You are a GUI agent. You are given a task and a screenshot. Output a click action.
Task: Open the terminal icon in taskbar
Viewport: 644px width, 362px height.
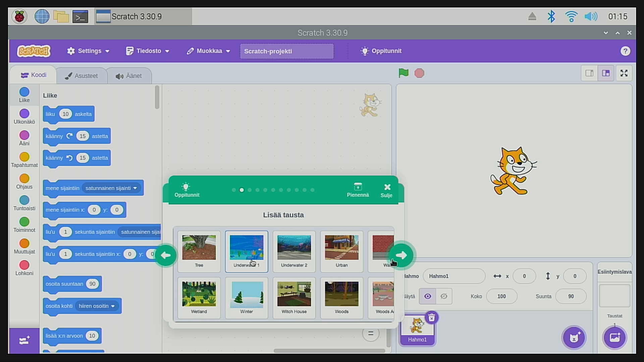coord(80,16)
